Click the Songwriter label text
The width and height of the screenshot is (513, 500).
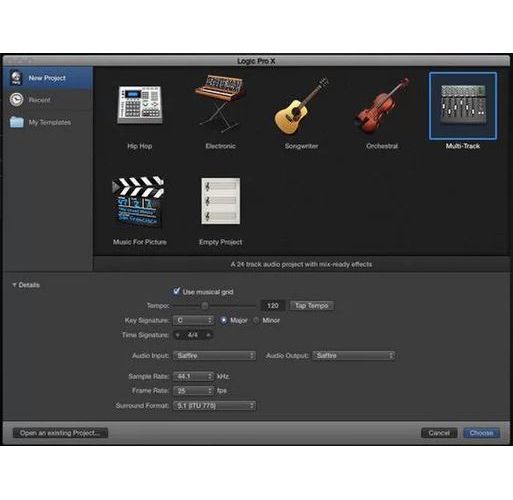pos(301,146)
